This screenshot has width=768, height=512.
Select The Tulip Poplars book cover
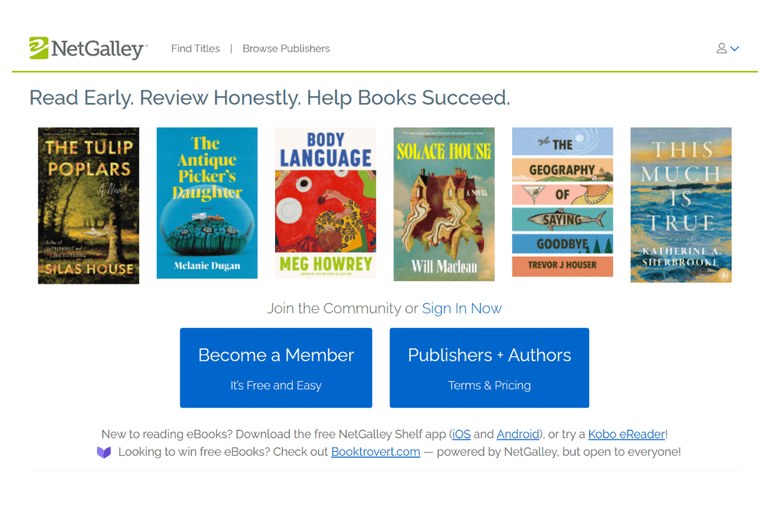point(89,206)
